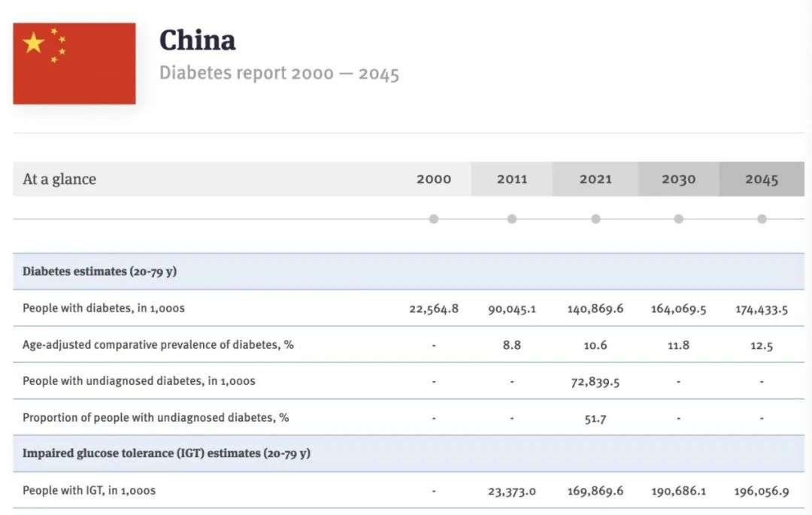Screen dimensions: 812x515
Task: Click the IGT value 196,056.9
Action: click(x=762, y=491)
